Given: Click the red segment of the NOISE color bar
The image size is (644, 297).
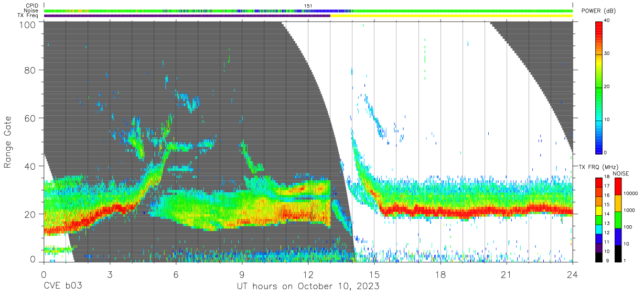Looking at the screenshot, I should 618,186.
